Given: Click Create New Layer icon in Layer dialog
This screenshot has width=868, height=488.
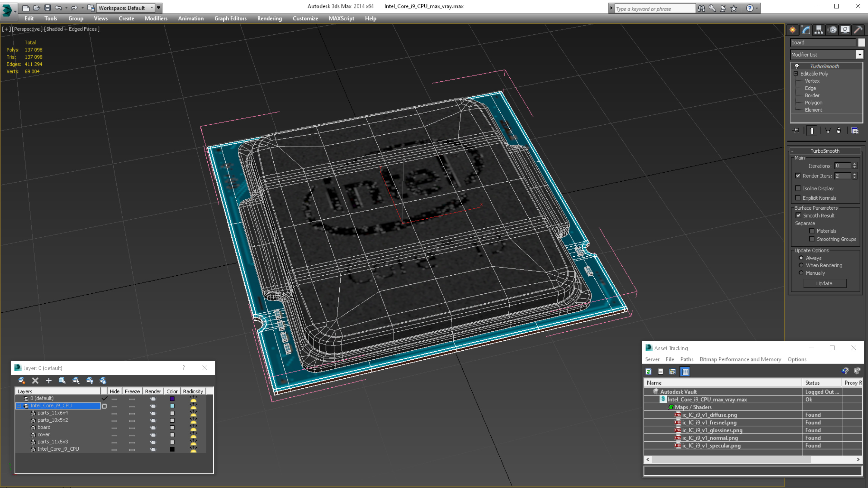Looking at the screenshot, I should [22, 380].
